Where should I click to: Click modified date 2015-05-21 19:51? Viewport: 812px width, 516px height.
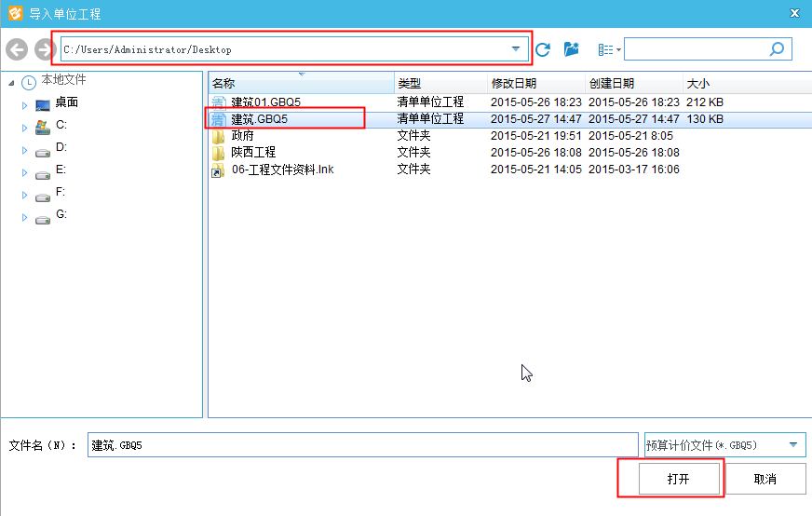[536, 136]
